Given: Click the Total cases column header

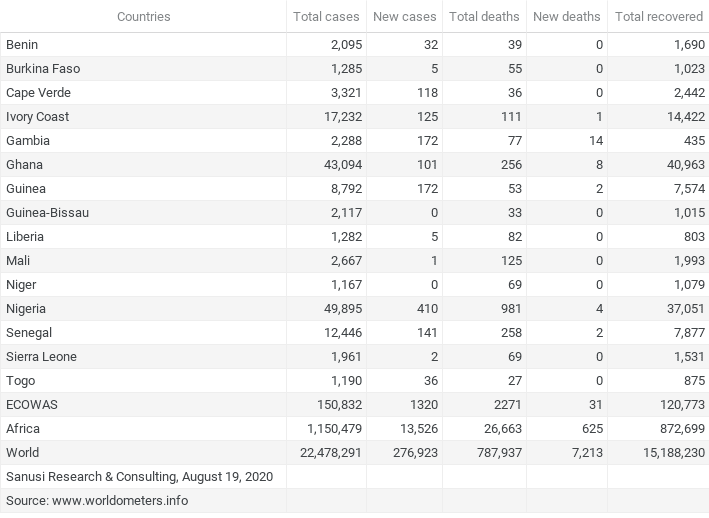Looking at the screenshot, I should [x=326, y=17].
